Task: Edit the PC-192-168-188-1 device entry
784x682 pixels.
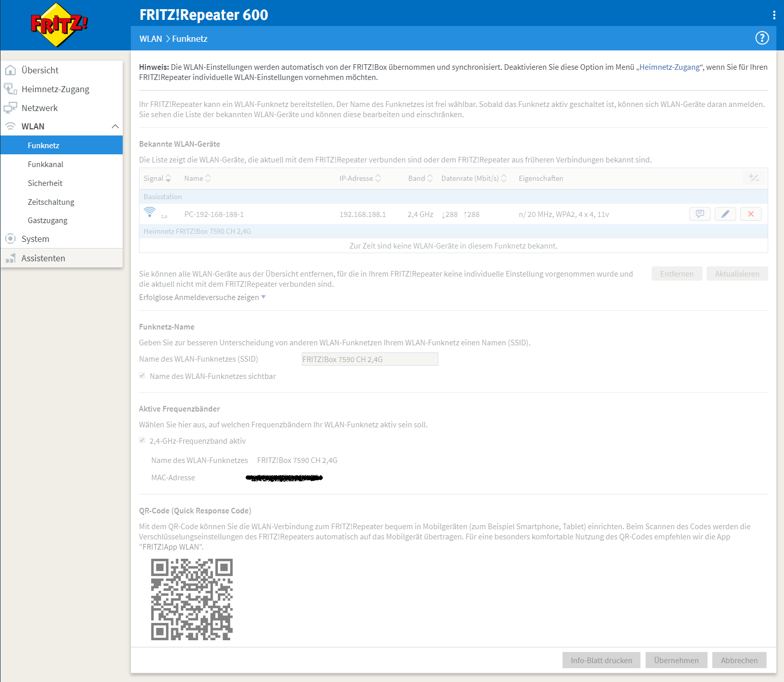Action: 725,214
